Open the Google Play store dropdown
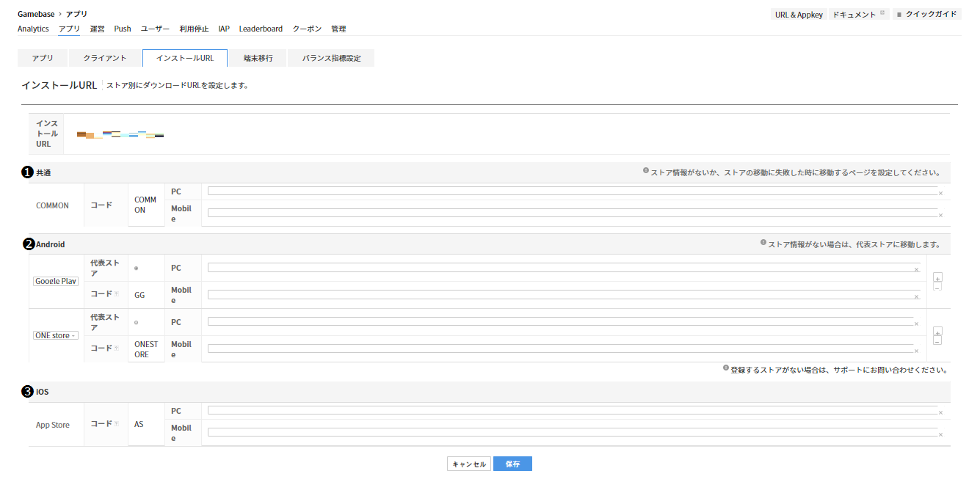The width and height of the screenshot is (980, 482). click(x=56, y=281)
